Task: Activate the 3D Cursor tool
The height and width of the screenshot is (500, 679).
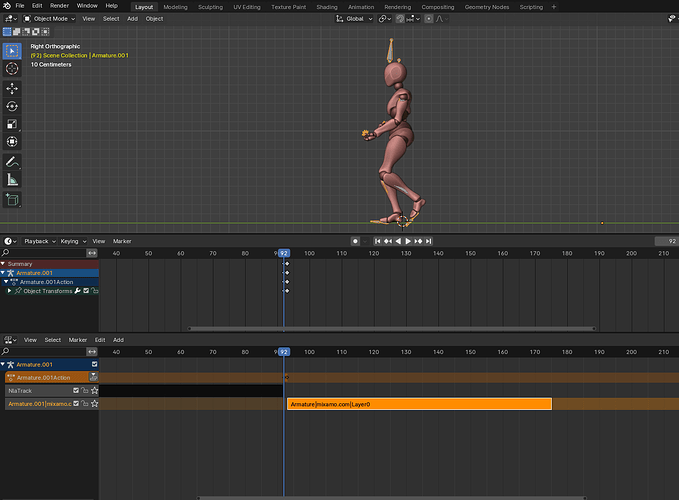Action: tap(12, 68)
